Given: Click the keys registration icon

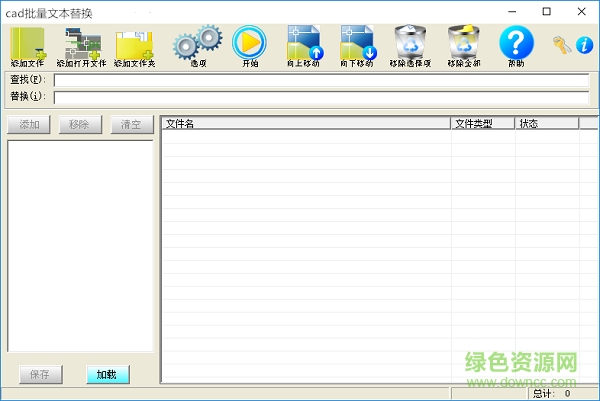Looking at the screenshot, I should 561,45.
